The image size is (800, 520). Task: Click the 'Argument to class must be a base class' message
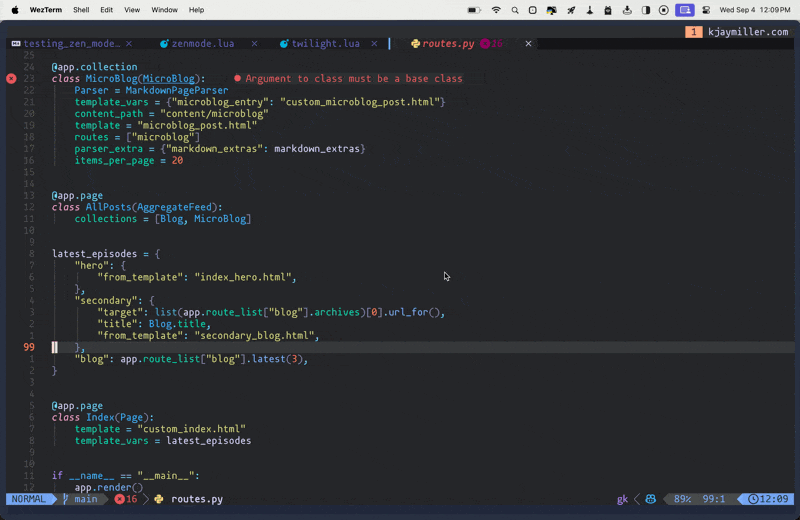click(354, 79)
